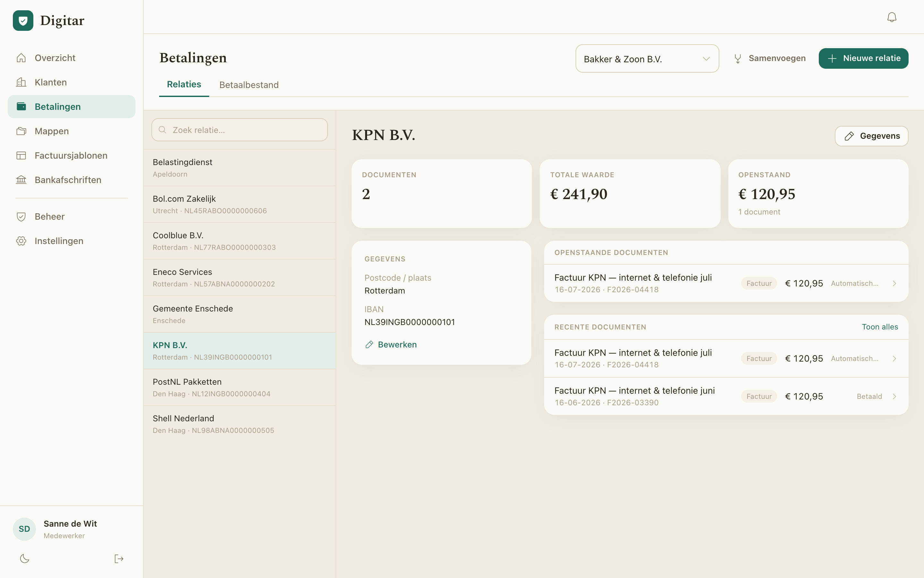Select Bol.com Zakelijk in the relation list

239,205
